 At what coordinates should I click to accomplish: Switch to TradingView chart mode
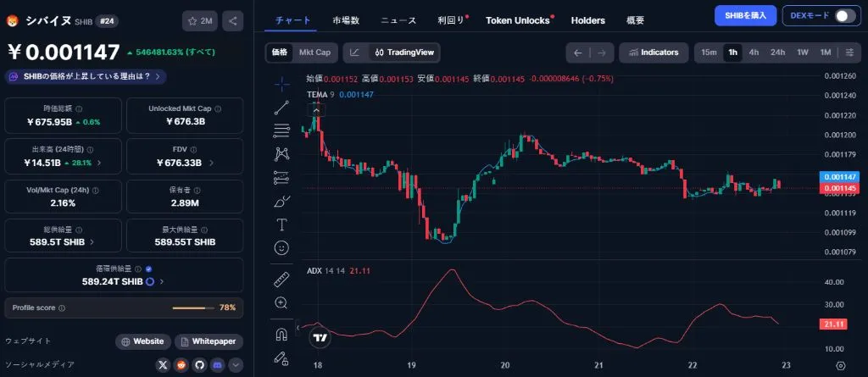click(x=404, y=53)
